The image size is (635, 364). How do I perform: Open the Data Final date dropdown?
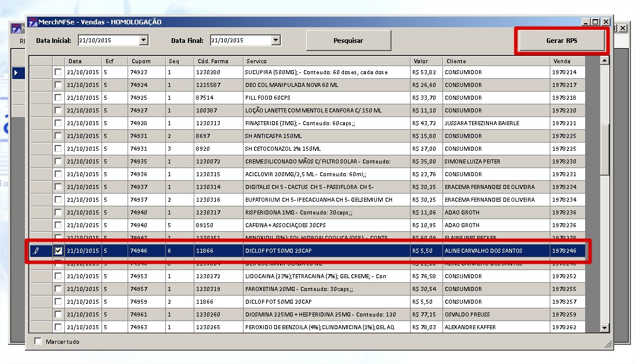click(x=276, y=41)
